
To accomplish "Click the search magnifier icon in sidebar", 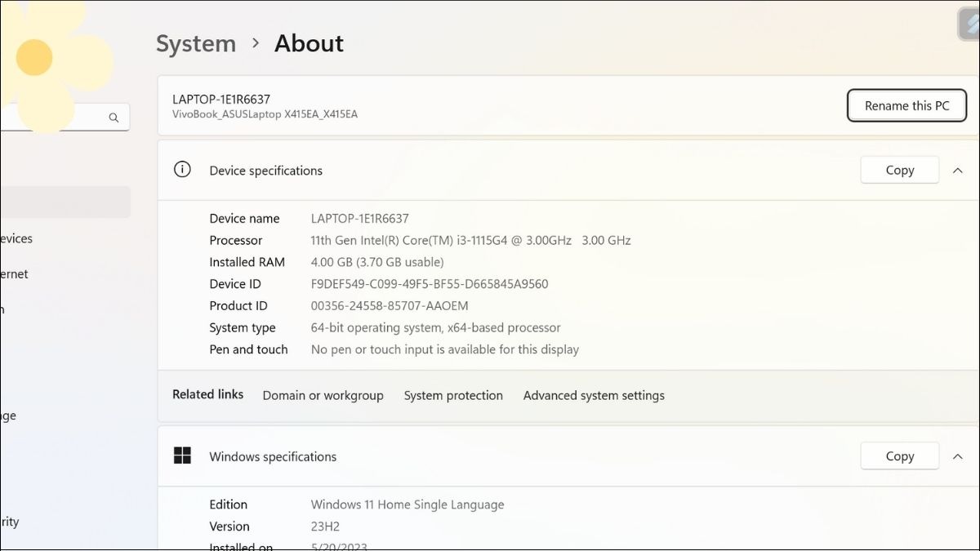I will [114, 118].
